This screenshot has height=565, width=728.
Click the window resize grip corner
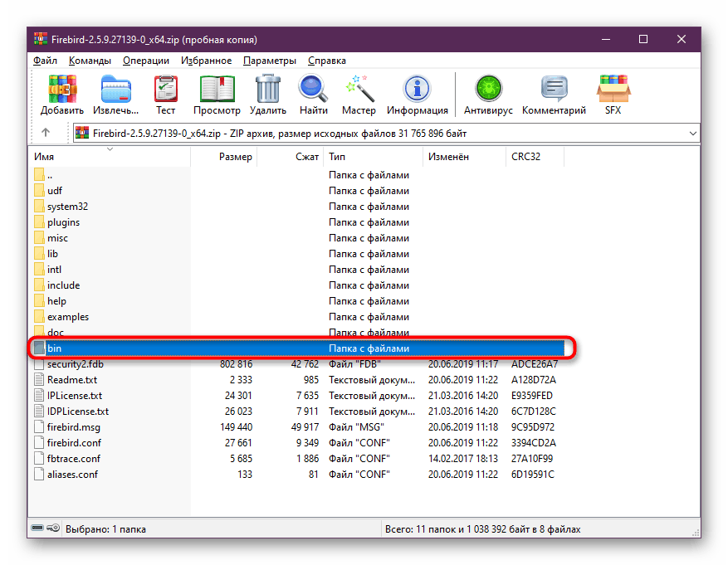[x=696, y=533]
